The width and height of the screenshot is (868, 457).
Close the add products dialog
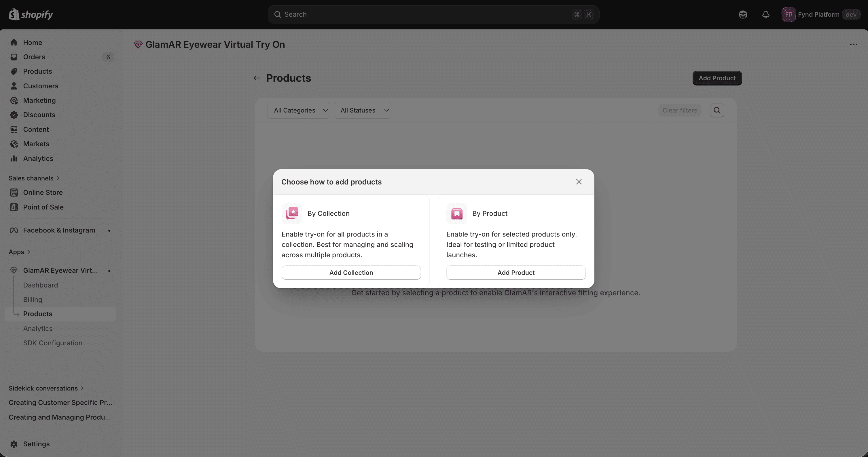point(579,182)
